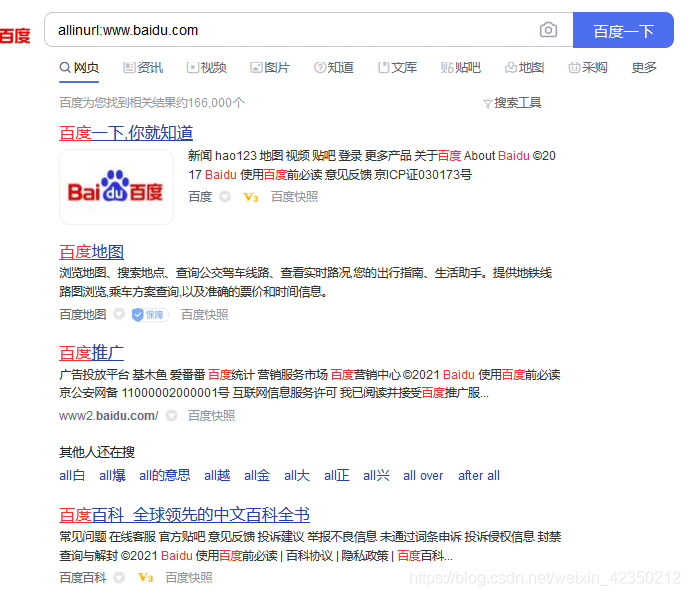Select the 网页 tab
This screenshot has width=690, height=596.
(x=79, y=68)
